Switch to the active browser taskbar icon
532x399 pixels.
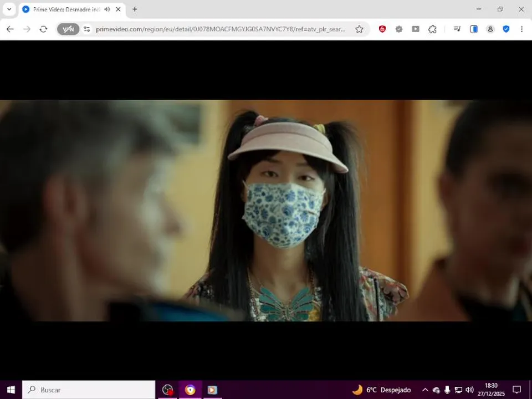tap(190, 390)
